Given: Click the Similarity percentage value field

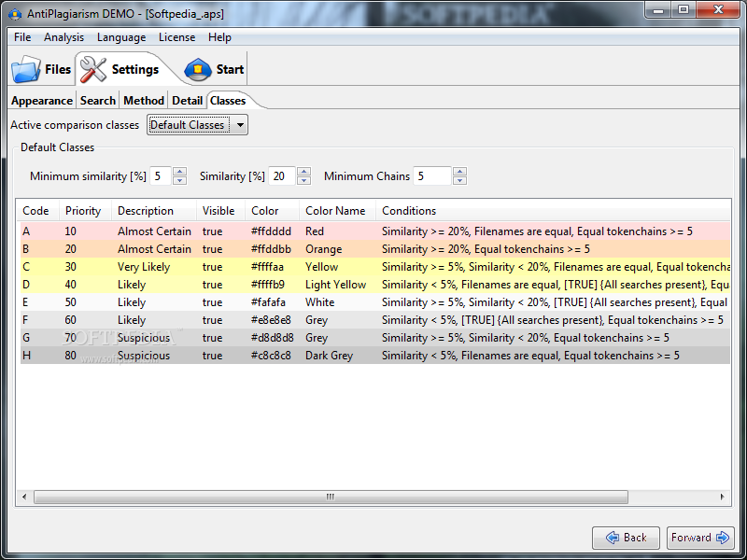Looking at the screenshot, I should 282,176.
